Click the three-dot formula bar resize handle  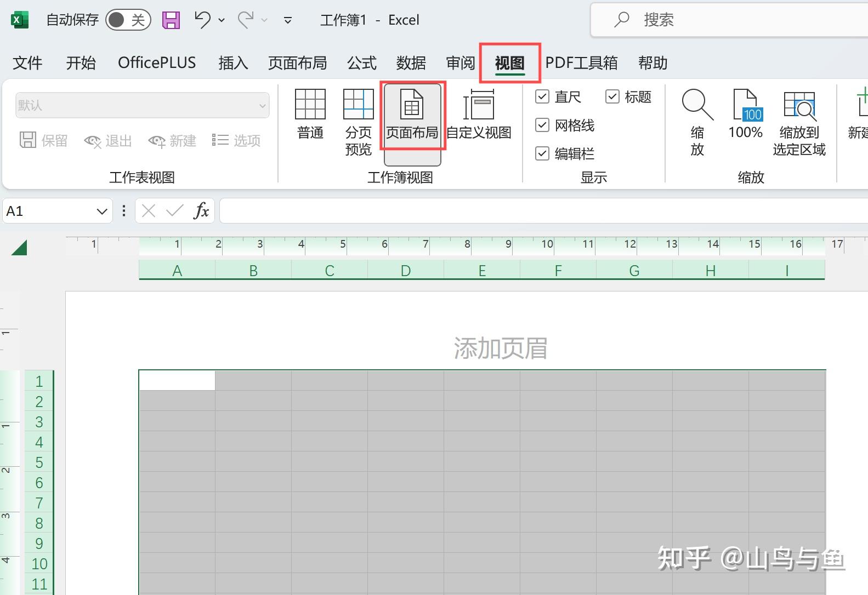124,211
